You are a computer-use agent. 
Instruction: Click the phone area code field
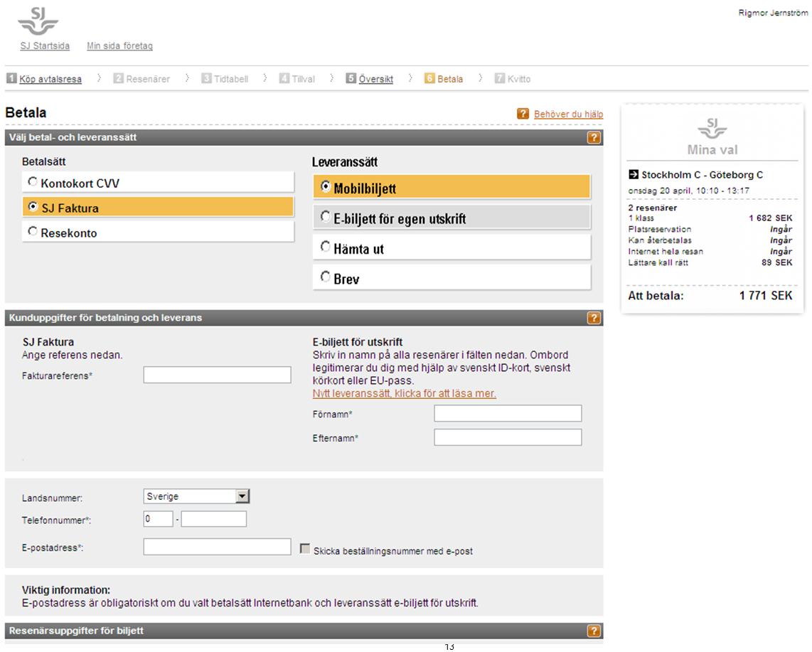pyautogui.click(x=158, y=519)
